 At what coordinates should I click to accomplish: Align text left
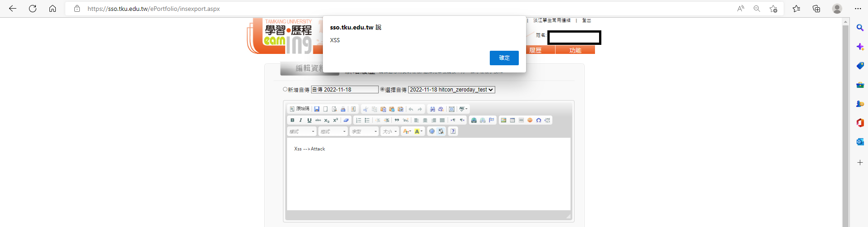(416, 120)
